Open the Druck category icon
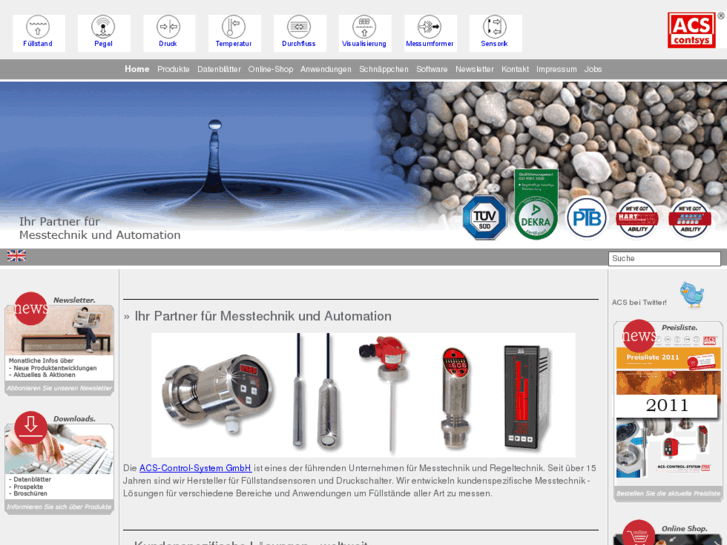The image size is (727, 545). coord(169,33)
